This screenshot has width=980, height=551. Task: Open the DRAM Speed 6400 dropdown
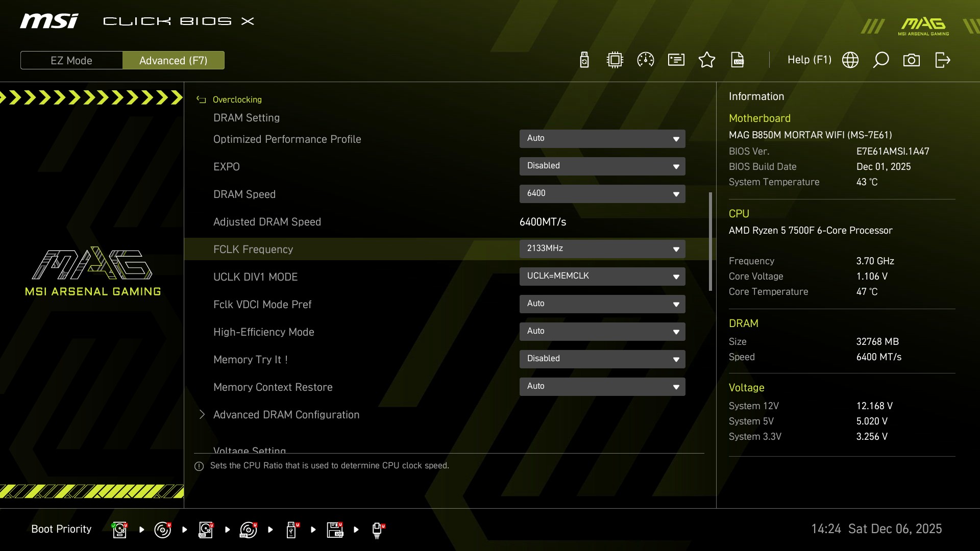coord(602,194)
